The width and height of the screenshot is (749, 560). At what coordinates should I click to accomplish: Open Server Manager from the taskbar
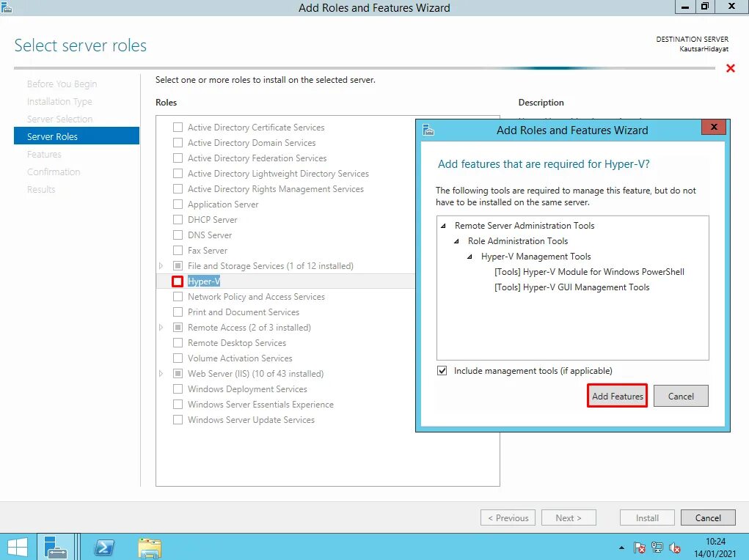56,547
